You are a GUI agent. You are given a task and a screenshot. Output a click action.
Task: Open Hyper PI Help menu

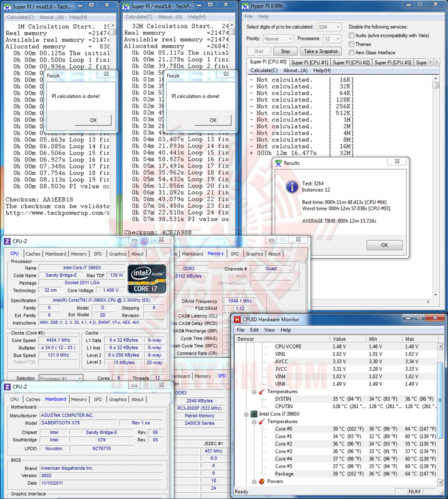263,16
